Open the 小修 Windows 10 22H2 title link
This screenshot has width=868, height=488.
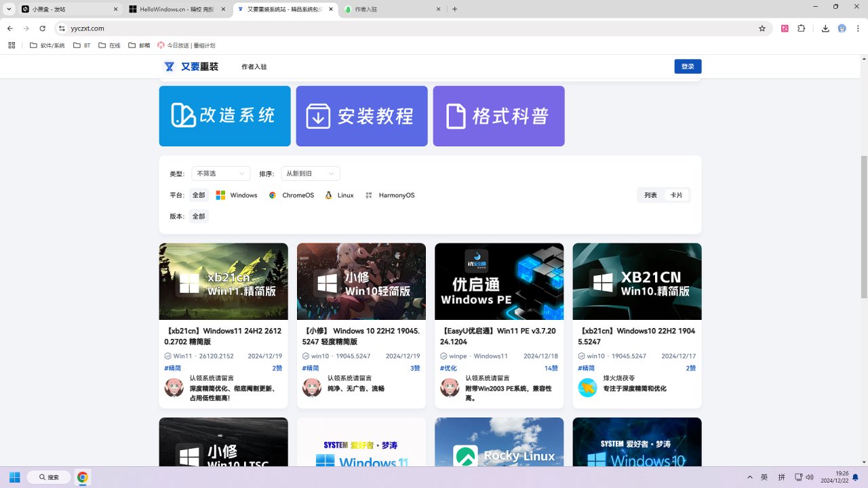point(361,336)
